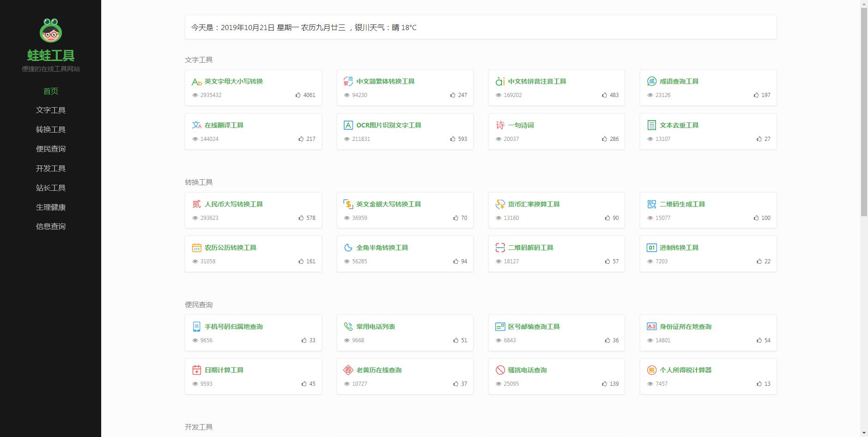868x437 pixels.
Task: Open the 手机号码归属地查询 link
Action: pyautogui.click(x=233, y=327)
